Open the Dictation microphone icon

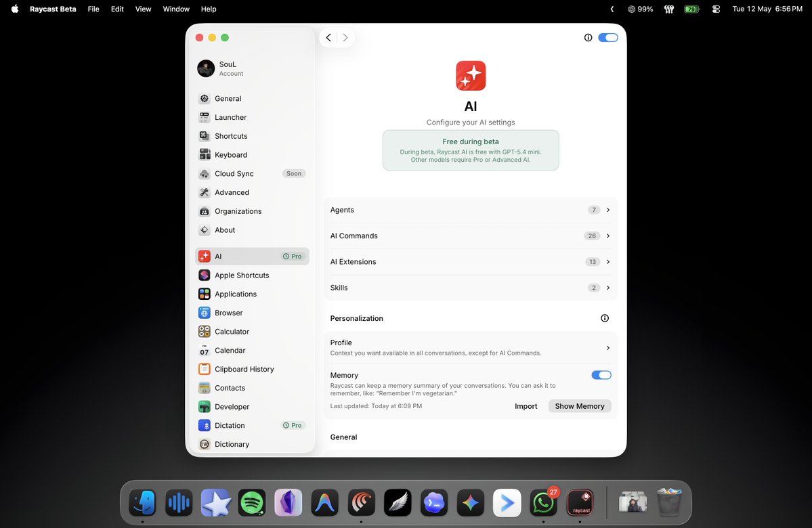(x=205, y=425)
